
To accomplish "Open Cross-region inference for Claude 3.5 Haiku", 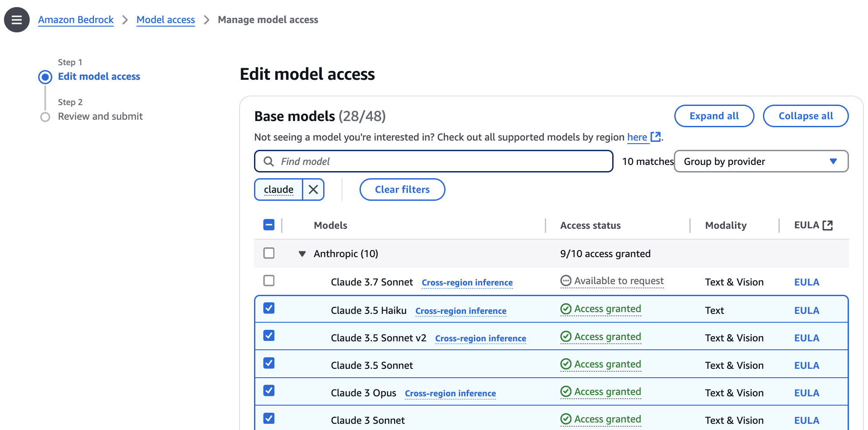I will 461,311.
